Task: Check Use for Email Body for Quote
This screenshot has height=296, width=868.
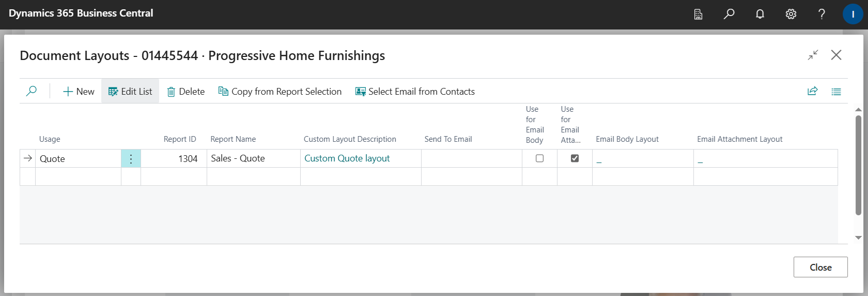Action: click(x=539, y=158)
